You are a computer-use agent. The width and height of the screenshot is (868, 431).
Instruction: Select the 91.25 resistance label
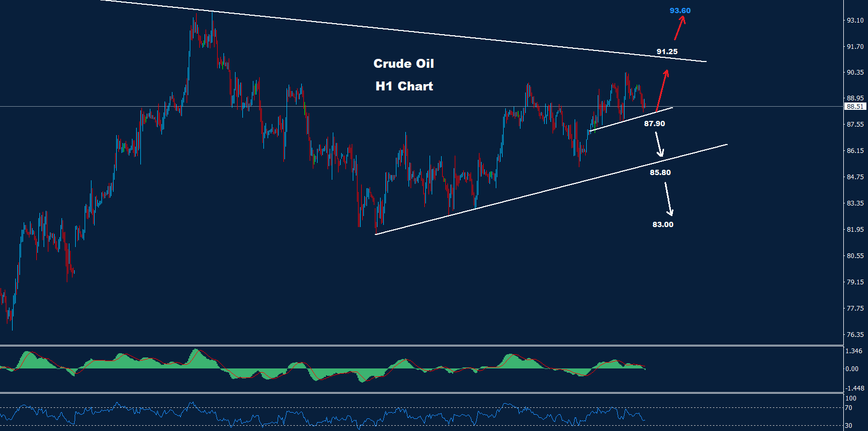(667, 52)
